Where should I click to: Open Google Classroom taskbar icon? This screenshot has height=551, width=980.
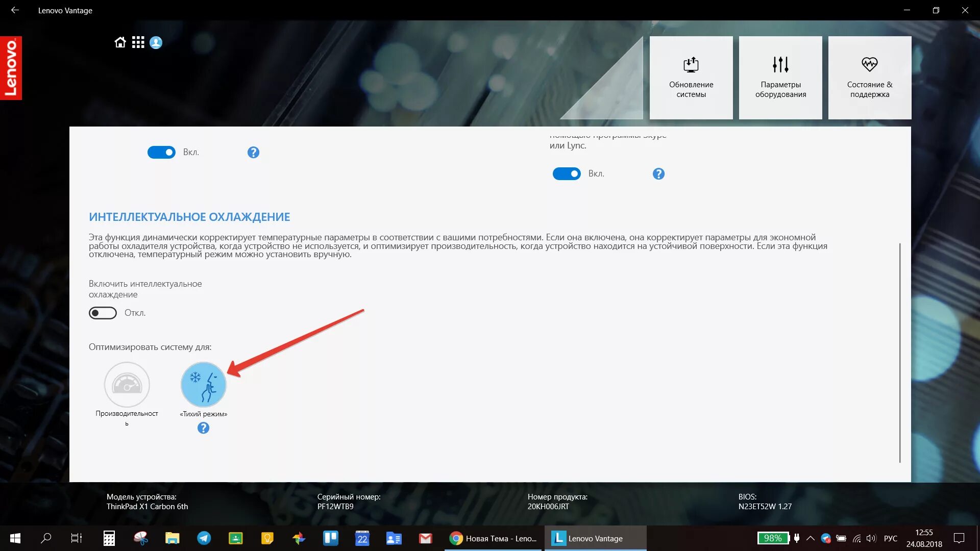(236, 538)
